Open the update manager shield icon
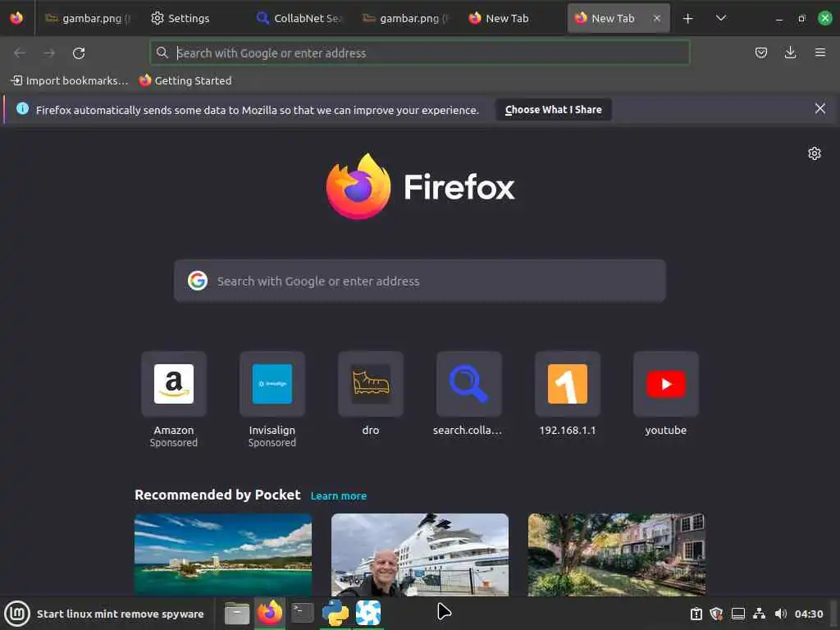840x630 pixels. click(716, 614)
